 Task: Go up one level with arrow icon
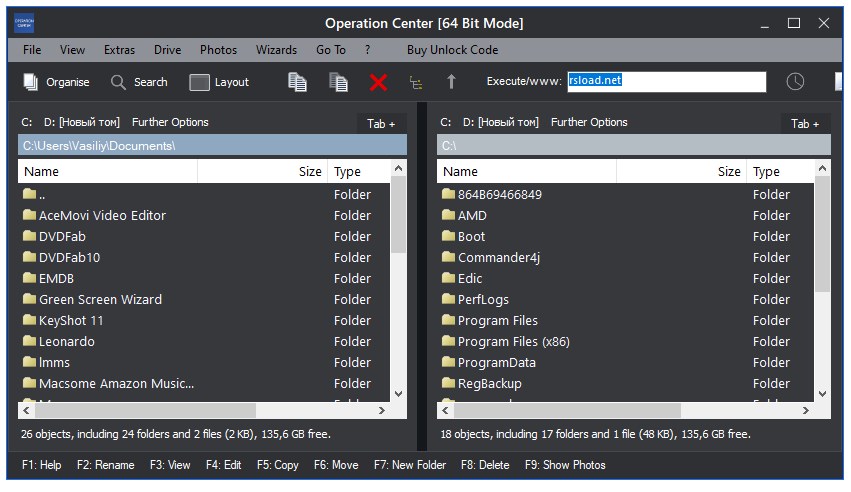click(x=451, y=82)
